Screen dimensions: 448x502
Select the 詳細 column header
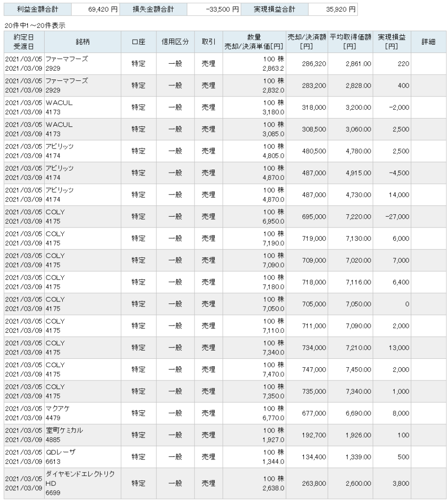(x=428, y=42)
